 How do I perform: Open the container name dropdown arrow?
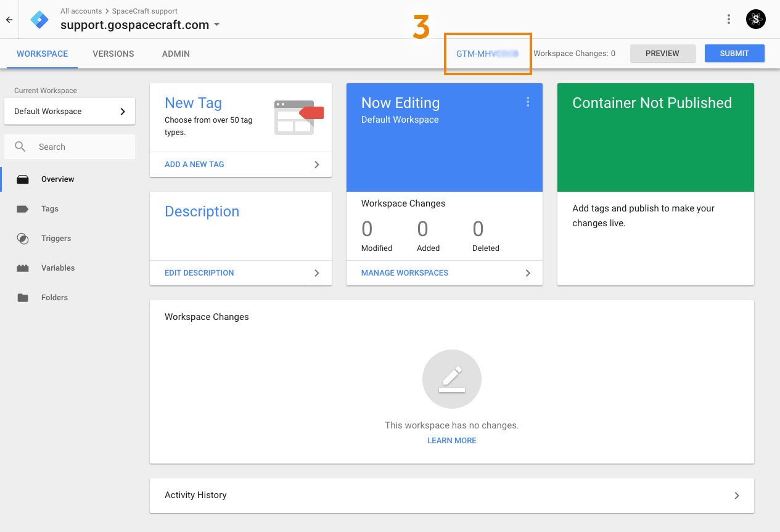click(216, 25)
